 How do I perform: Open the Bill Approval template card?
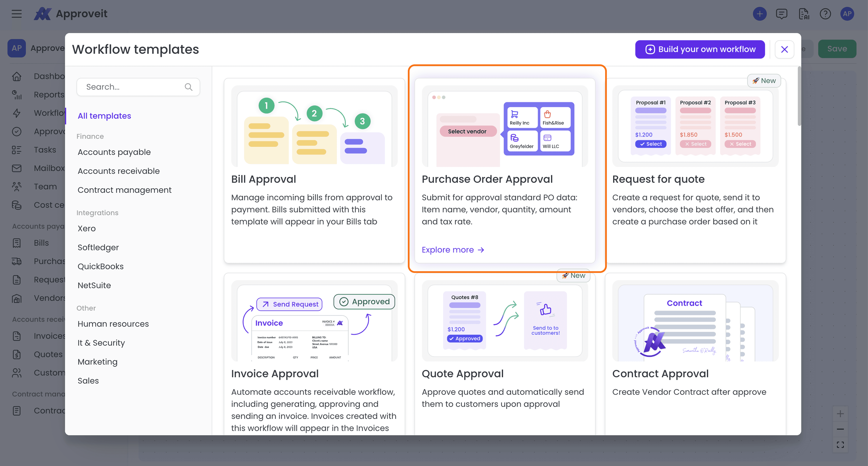[314, 170]
